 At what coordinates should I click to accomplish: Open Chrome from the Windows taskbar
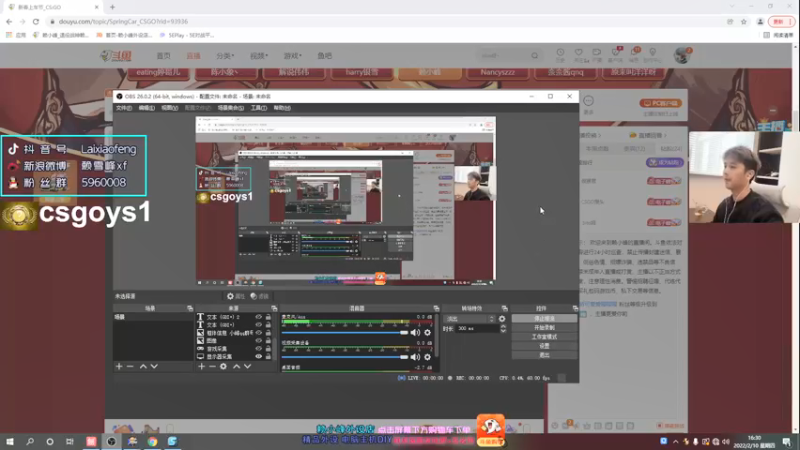(152, 441)
